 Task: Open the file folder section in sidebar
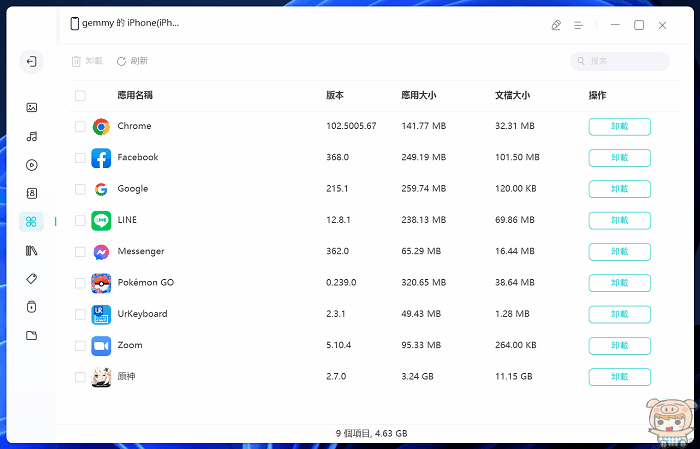point(32,336)
